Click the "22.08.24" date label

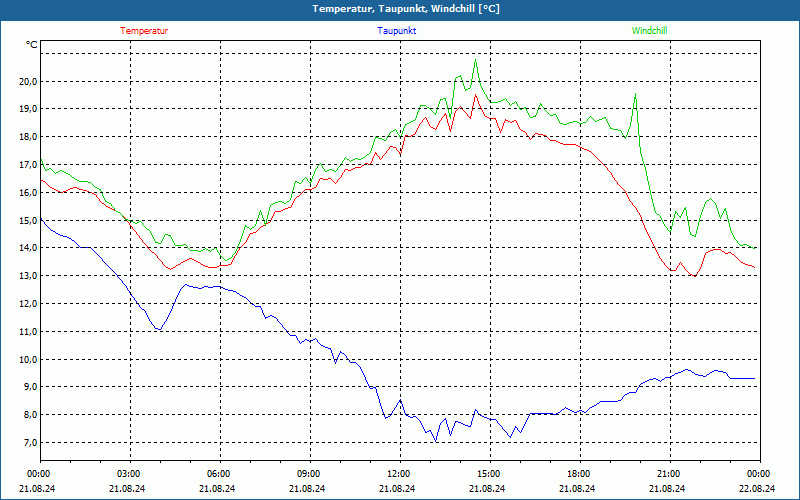click(x=757, y=488)
